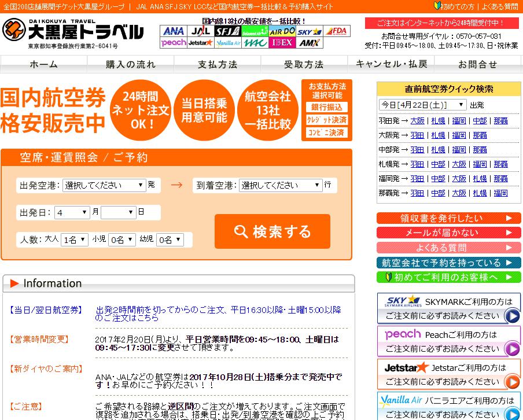Open the 小児 child count dropdown
This screenshot has width=523, height=420.
tap(121, 240)
